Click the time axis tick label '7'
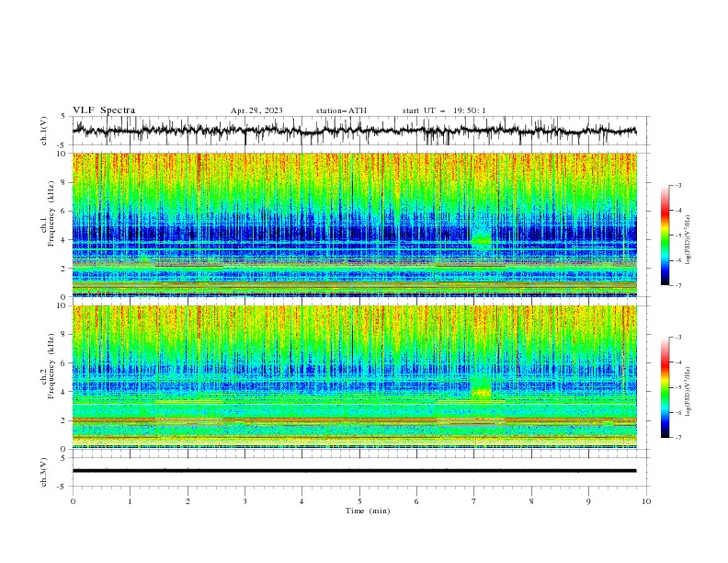This screenshot has height=563, width=728. coord(474,501)
